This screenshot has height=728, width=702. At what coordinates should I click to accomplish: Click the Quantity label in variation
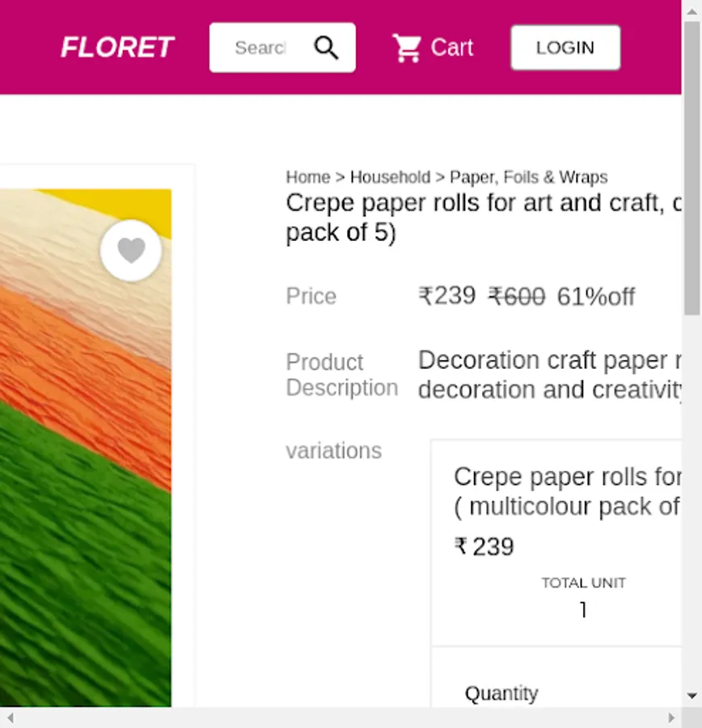coord(501,694)
